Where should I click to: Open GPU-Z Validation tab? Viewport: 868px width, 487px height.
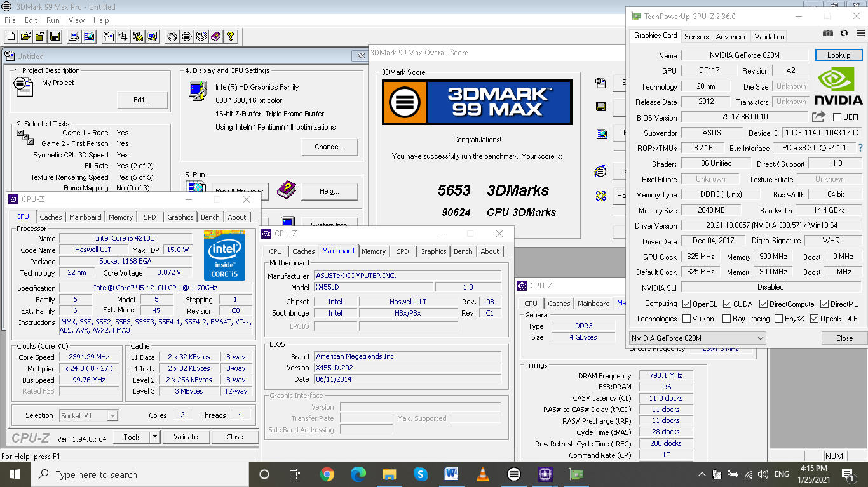click(x=770, y=37)
